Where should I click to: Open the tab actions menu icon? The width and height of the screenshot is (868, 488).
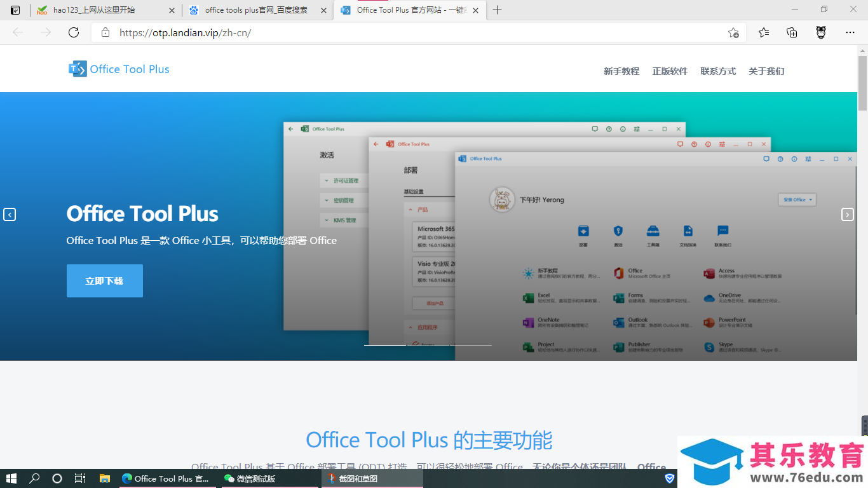15,10
